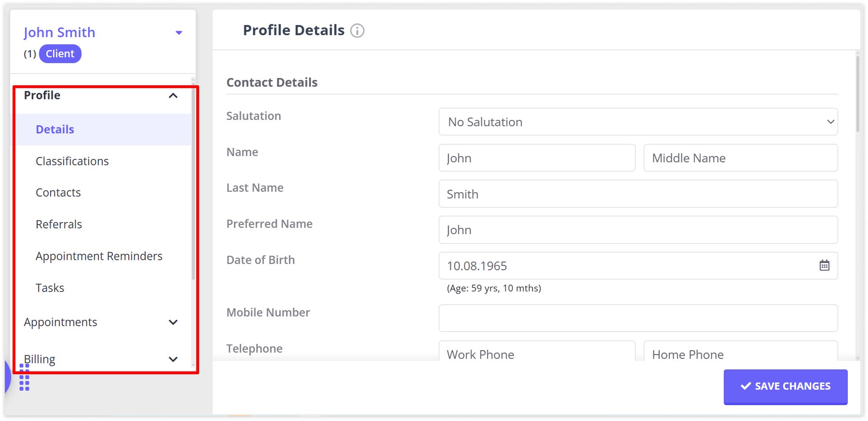The image size is (868, 421).
Task: Click the Middle Name field
Action: (x=740, y=158)
